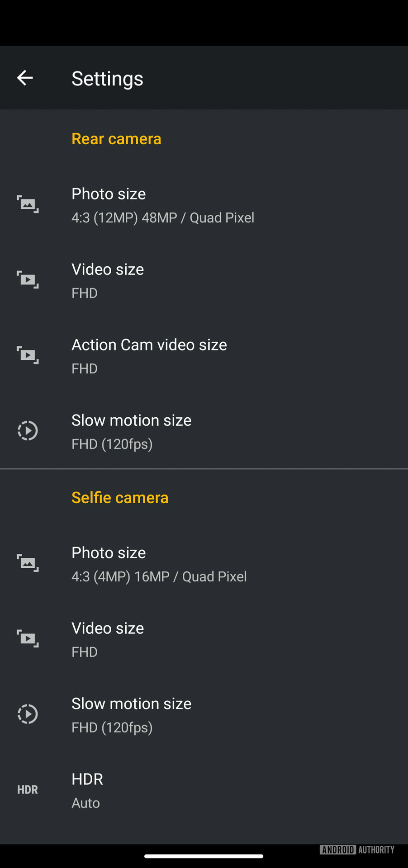The image size is (408, 868).
Task: Change rear Slow motion size setting
Action: click(131, 431)
